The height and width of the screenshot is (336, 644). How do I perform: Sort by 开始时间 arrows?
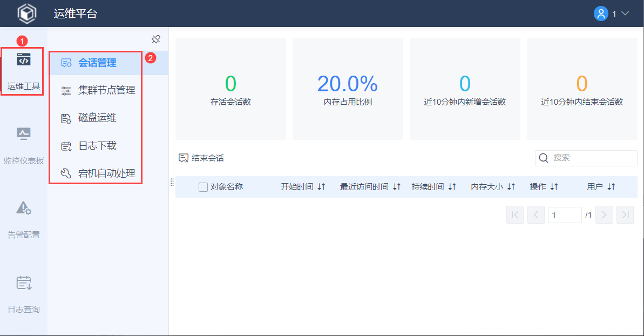click(322, 187)
